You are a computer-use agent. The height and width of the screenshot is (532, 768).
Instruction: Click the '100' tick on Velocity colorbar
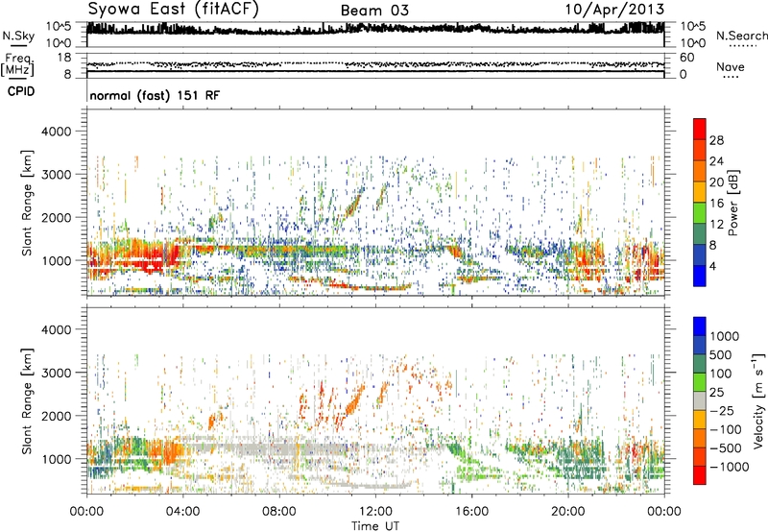point(721,374)
